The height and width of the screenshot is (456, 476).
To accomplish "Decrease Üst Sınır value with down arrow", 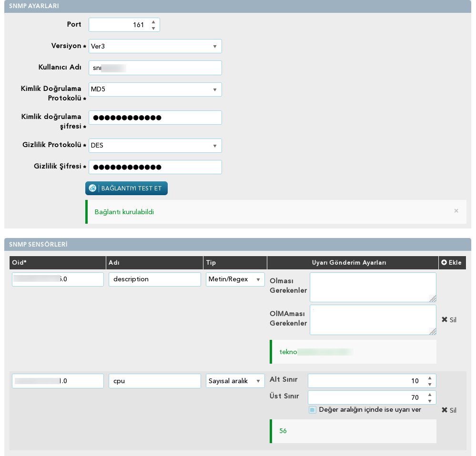I will click(x=430, y=401).
